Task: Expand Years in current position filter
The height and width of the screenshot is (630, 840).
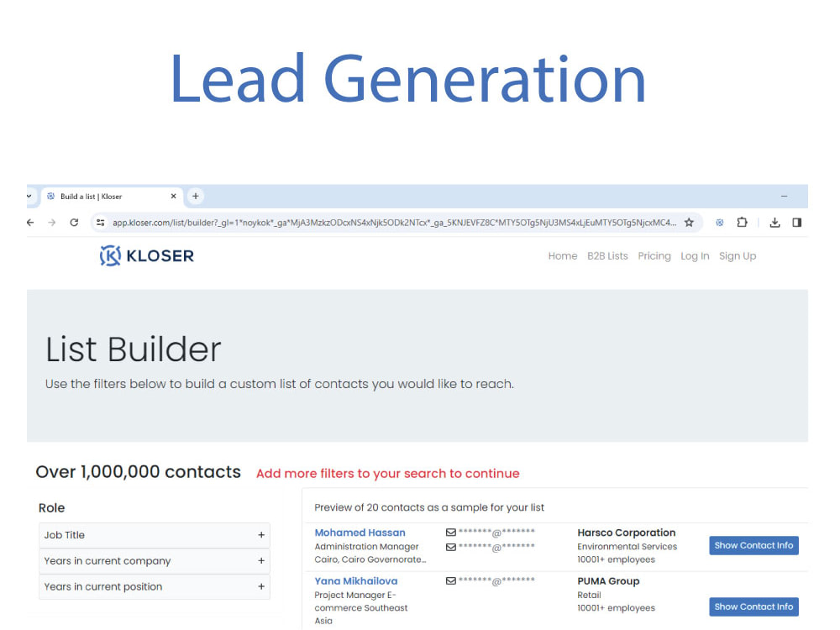Action: coord(155,586)
